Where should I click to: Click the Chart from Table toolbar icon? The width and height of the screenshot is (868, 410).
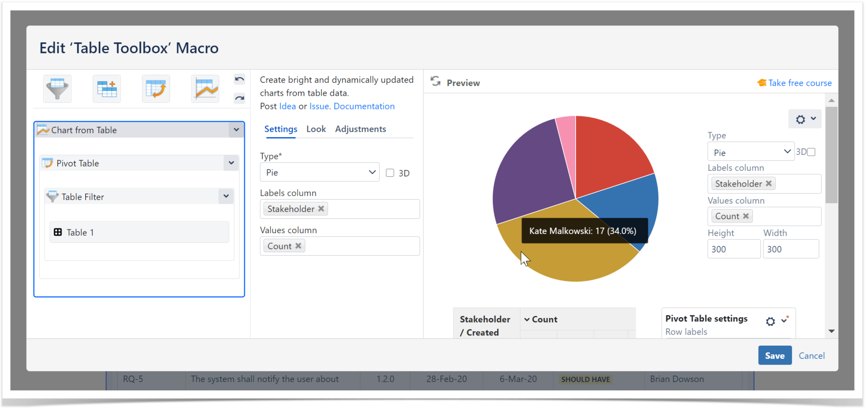(x=205, y=89)
